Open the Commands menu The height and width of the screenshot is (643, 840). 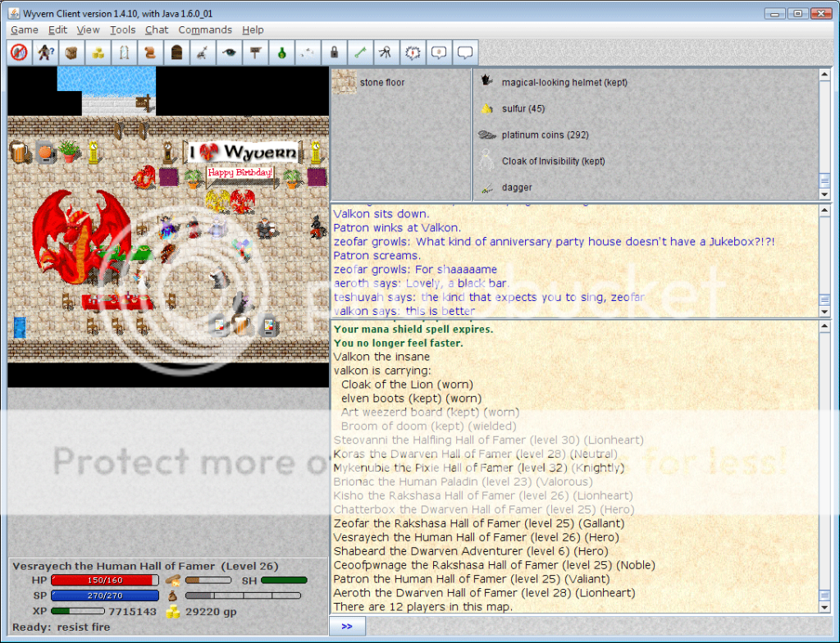[x=205, y=30]
